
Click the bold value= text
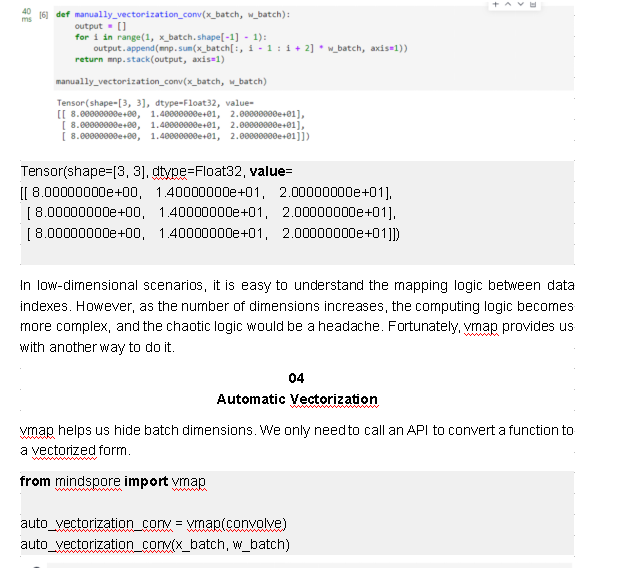pos(270,171)
